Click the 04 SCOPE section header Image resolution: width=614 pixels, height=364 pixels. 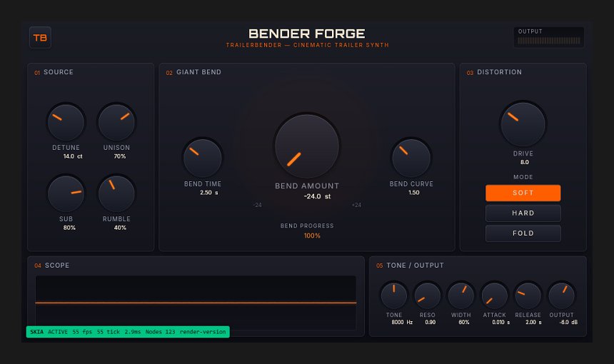pos(51,266)
